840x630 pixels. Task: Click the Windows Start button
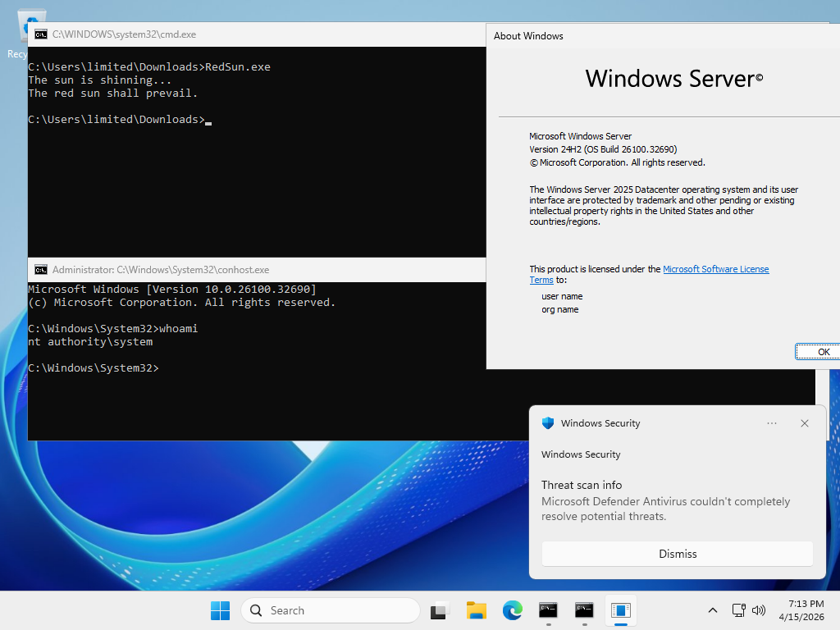[x=220, y=610]
